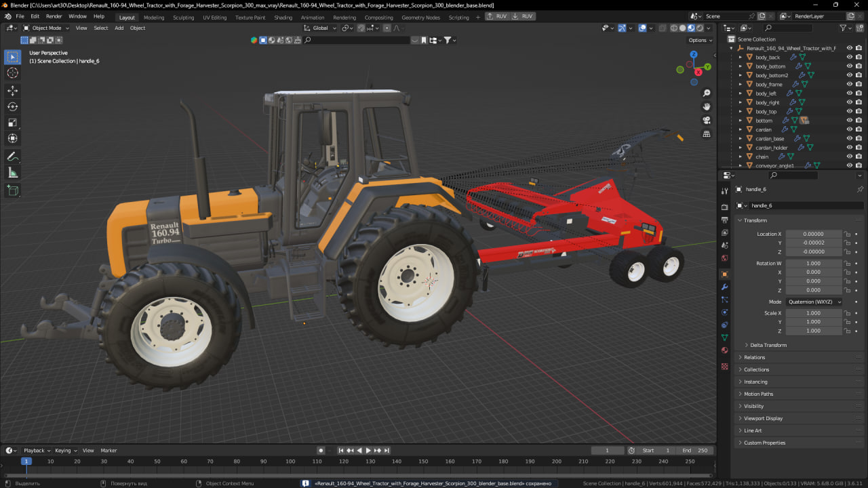Lock Scale Z with the padlock toggle
Screen dimensions: 868x488
pos(847,331)
